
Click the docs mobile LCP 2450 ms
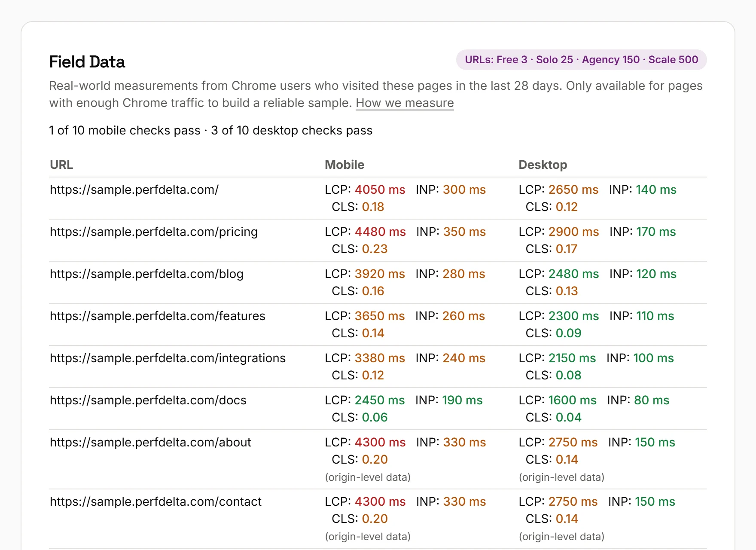point(380,400)
